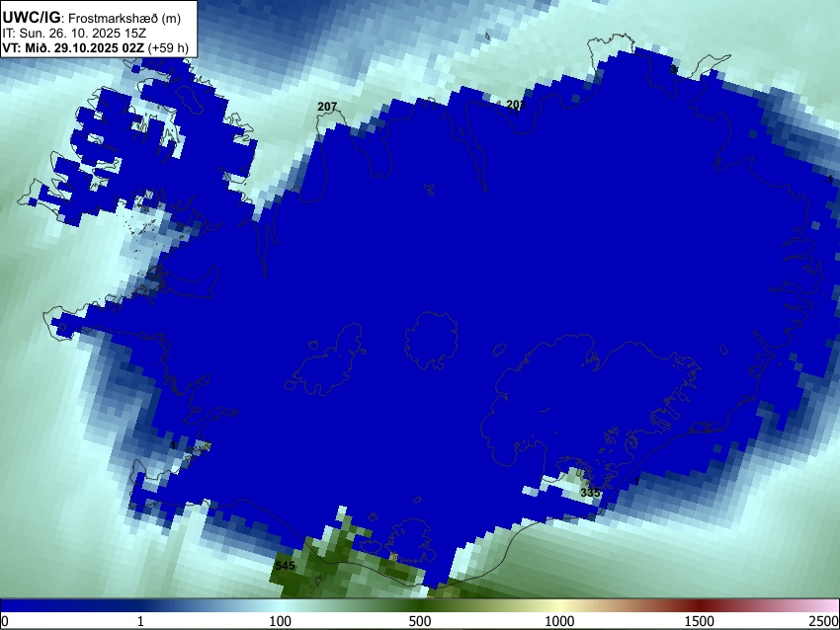The height and width of the screenshot is (630, 840).
Task: Click the '500' label on the color scale
Action: (x=420, y=621)
